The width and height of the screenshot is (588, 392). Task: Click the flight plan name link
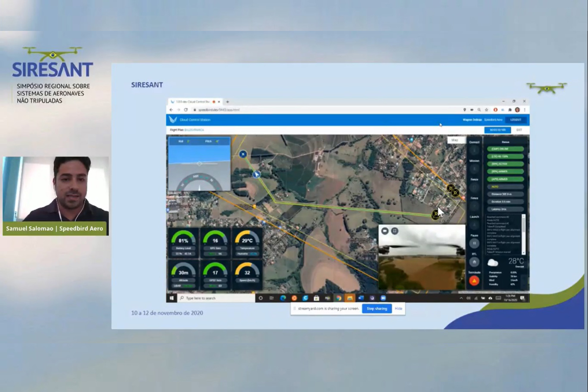[x=194, y=130]
